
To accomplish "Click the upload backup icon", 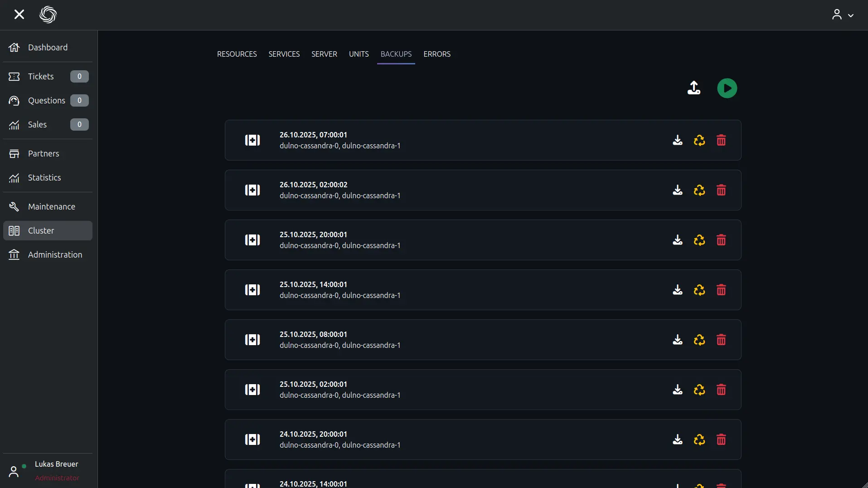I will [x=693, y=88].
